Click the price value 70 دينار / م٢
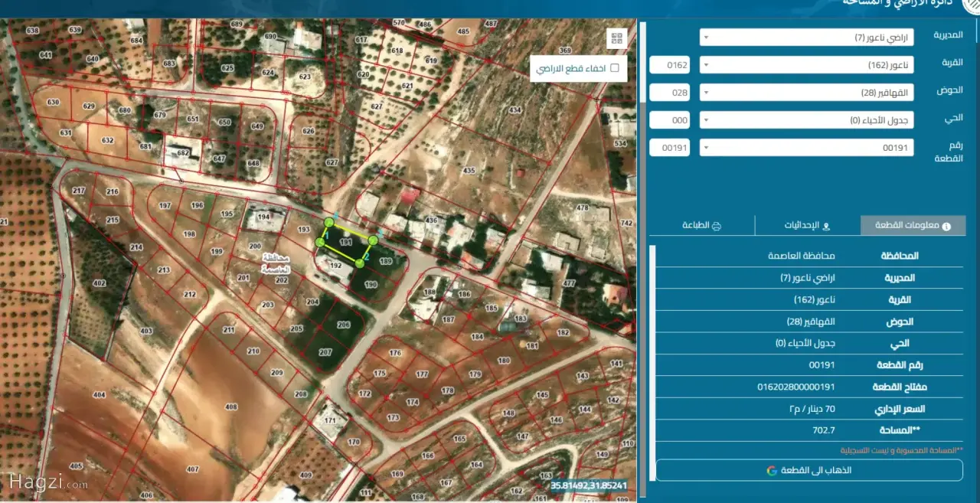Image resolution: width=980 pixels, height=503 pixels. (x=812, y=409)
